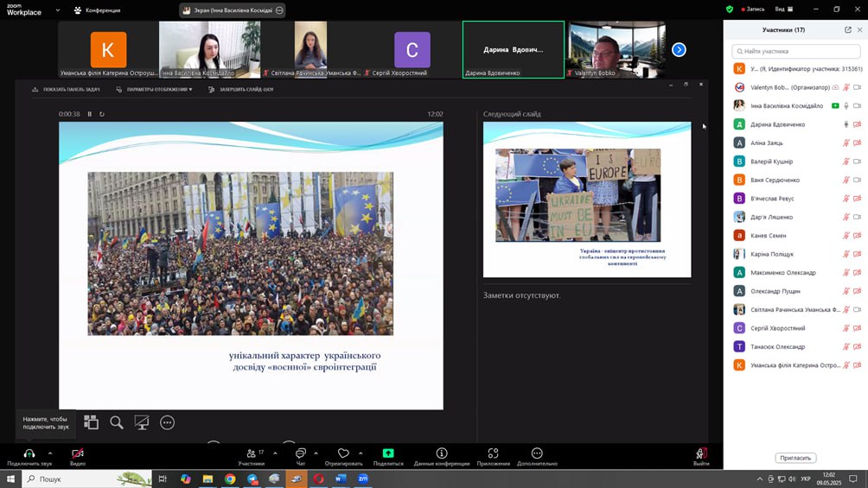Screen dimensions: 868x488
Task: Open the Приложения apps icon
Action: point(493,453)
